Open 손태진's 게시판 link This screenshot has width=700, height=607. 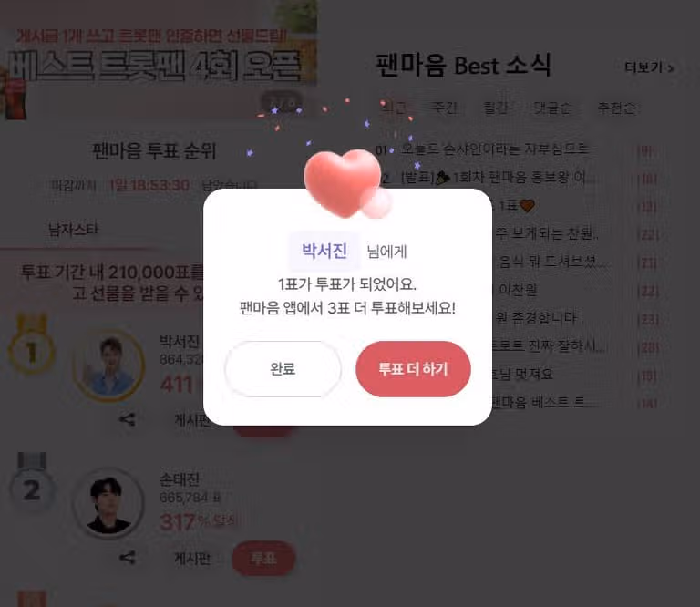tap(192, 558)
